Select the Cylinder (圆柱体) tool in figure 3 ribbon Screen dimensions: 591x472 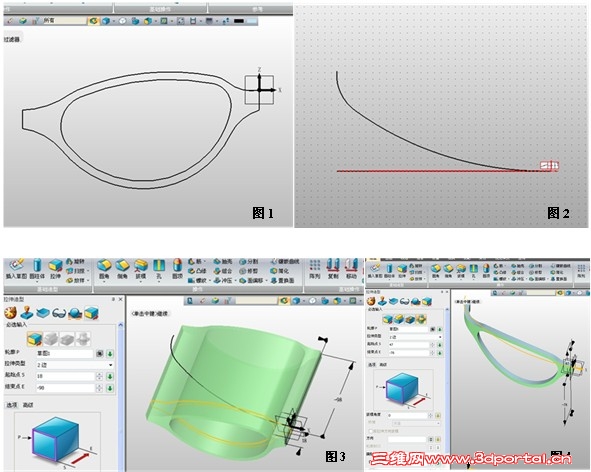click(37, 269)
